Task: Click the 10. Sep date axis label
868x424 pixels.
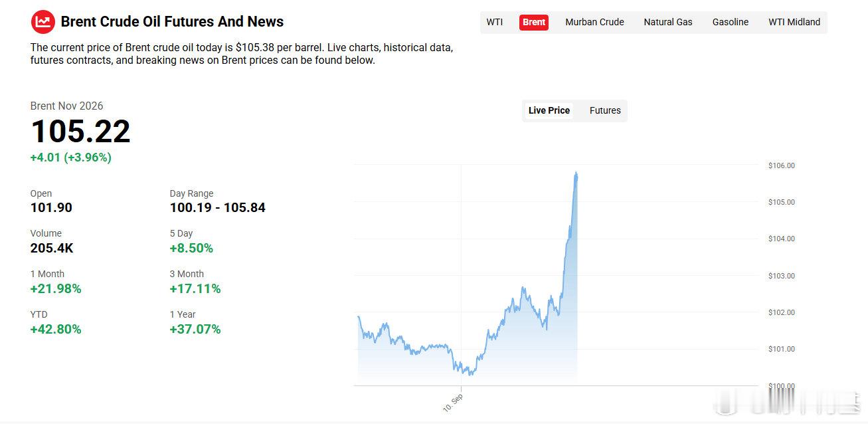Action: pos(453,403)
